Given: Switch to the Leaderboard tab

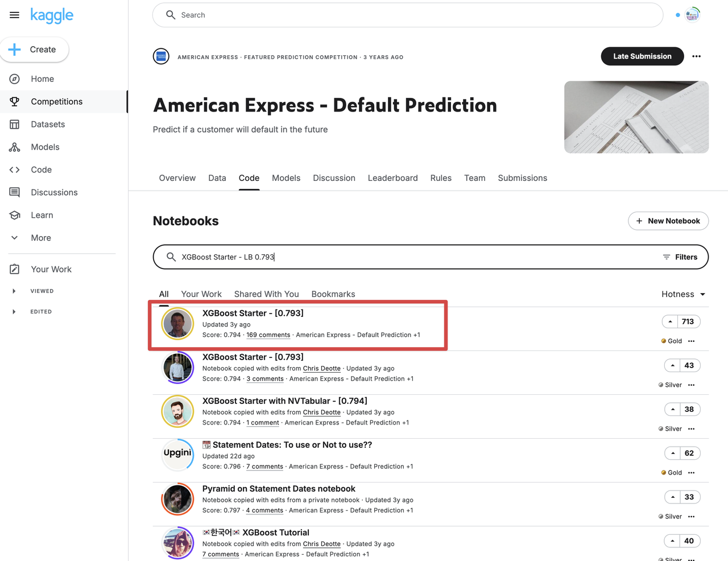Looking at the screenshot, I should pos(392,178).
